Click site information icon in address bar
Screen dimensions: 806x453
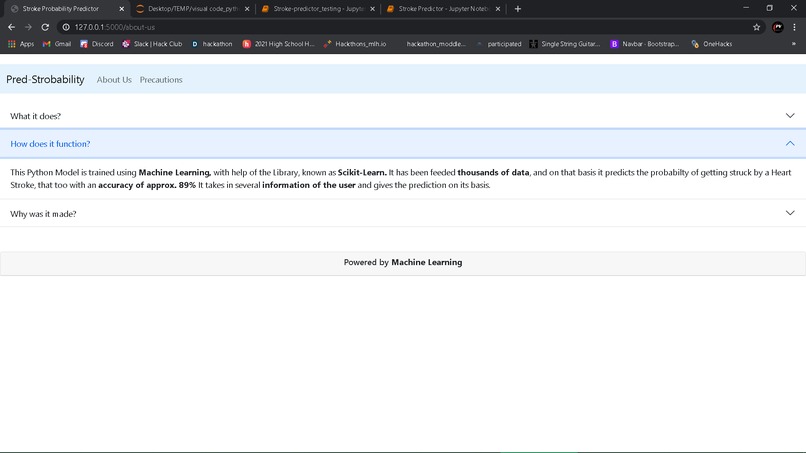[x=66, y=27]
